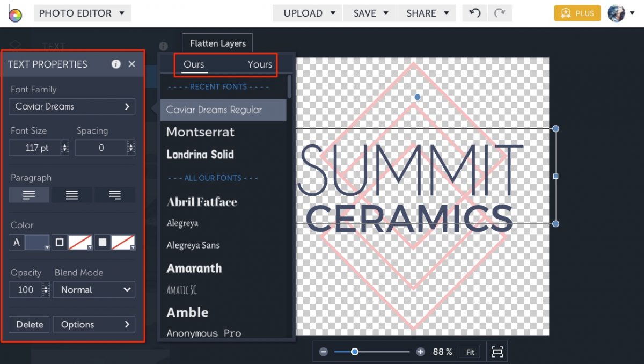Viewport: 644px width, 364px height.
Task: Click the Opacity input field
Action: coord(25,290)
